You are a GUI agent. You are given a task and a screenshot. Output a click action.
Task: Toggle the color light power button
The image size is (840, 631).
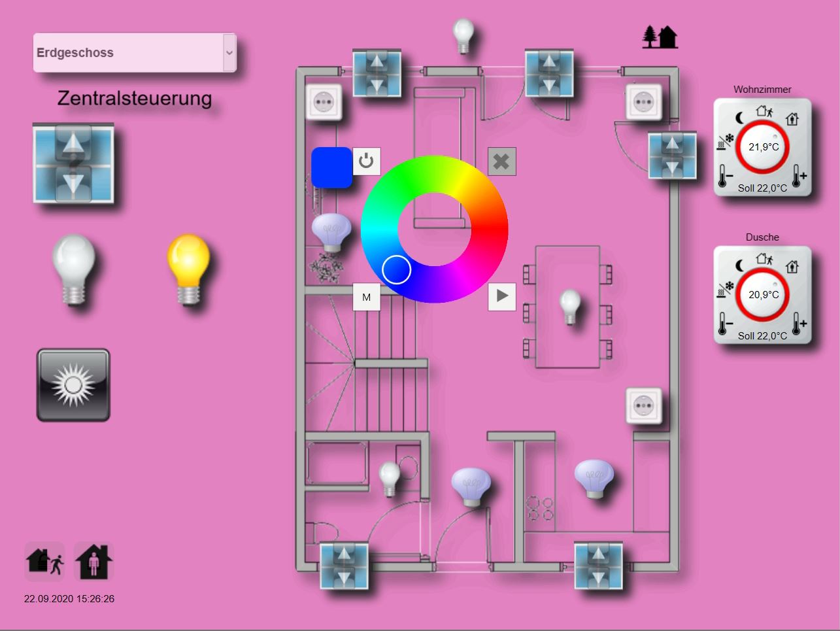(x=367, y=161)
